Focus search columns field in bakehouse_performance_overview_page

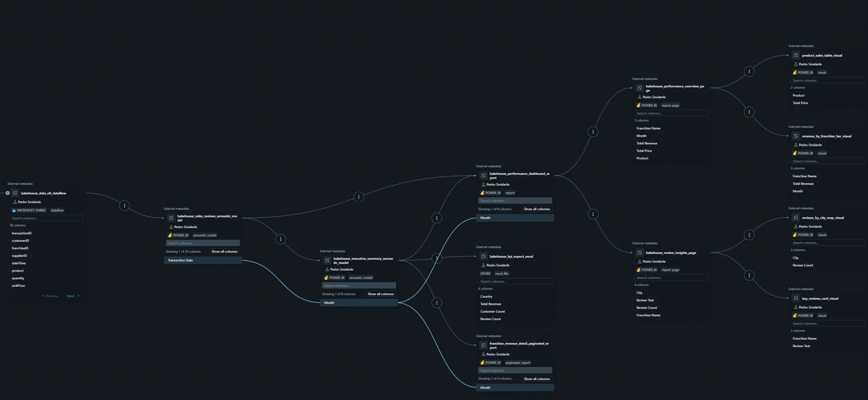(x=671, y=113)
